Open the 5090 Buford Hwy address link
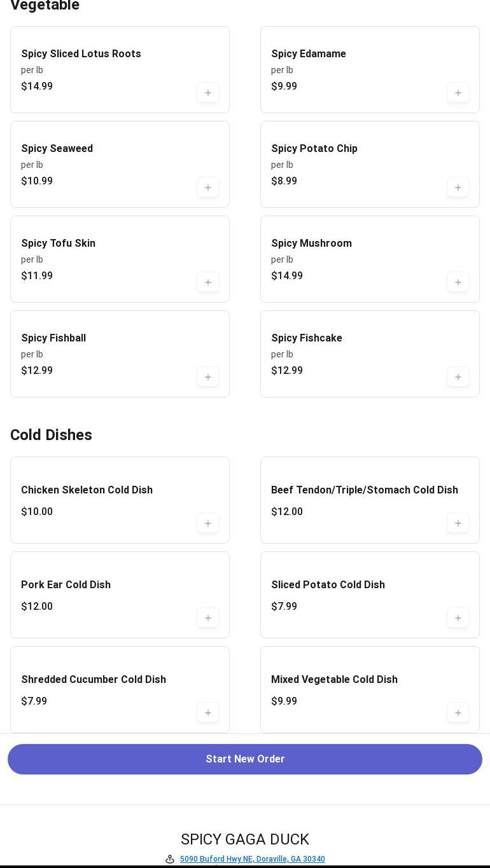This screenshot has height=868, width=490. pyautogui.click(x=252, y=859)
